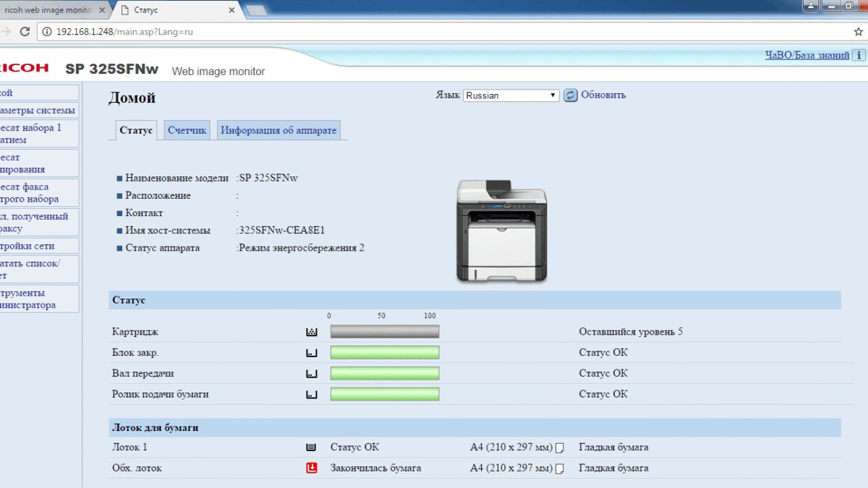868x488 pixels.
Task: Click the gray cartridge level bar
Action: coord(385,332)
